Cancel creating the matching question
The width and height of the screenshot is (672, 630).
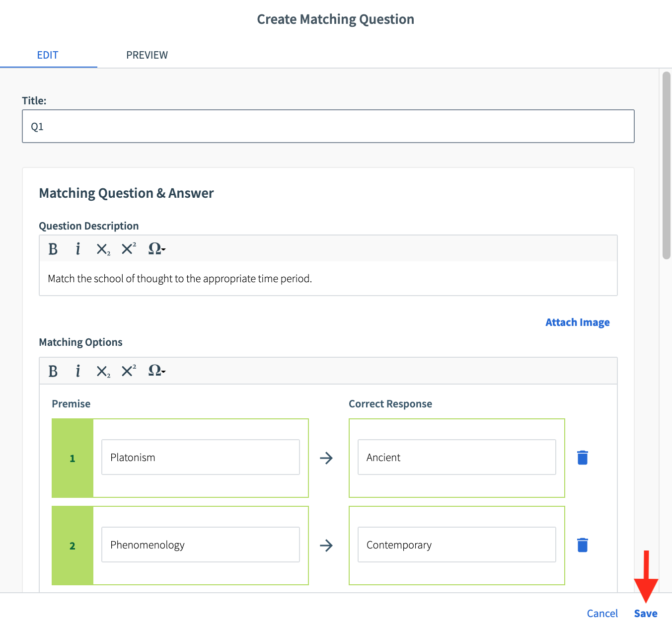(x=602, y=614)
